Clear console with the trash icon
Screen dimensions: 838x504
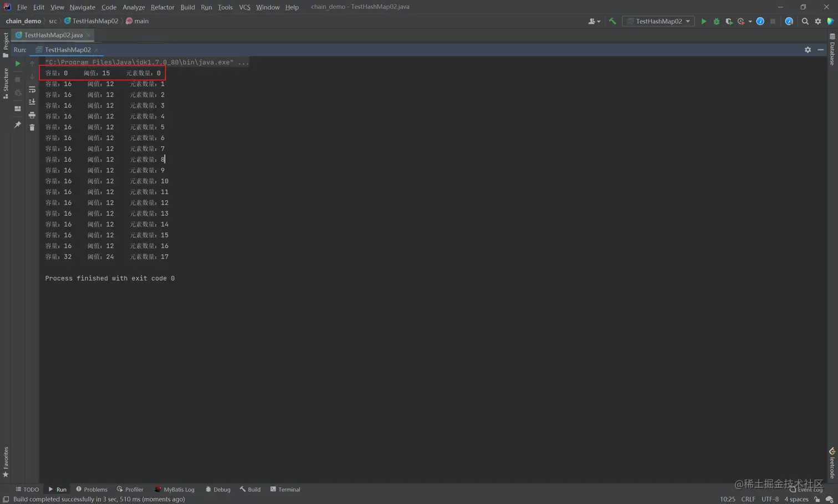click(x=32, y=127)
